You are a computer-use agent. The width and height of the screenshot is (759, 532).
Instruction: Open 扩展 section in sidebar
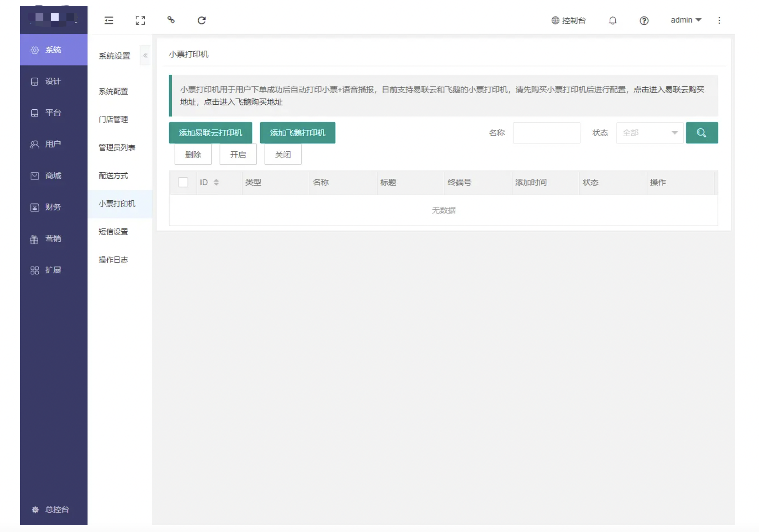click(54, 270)
